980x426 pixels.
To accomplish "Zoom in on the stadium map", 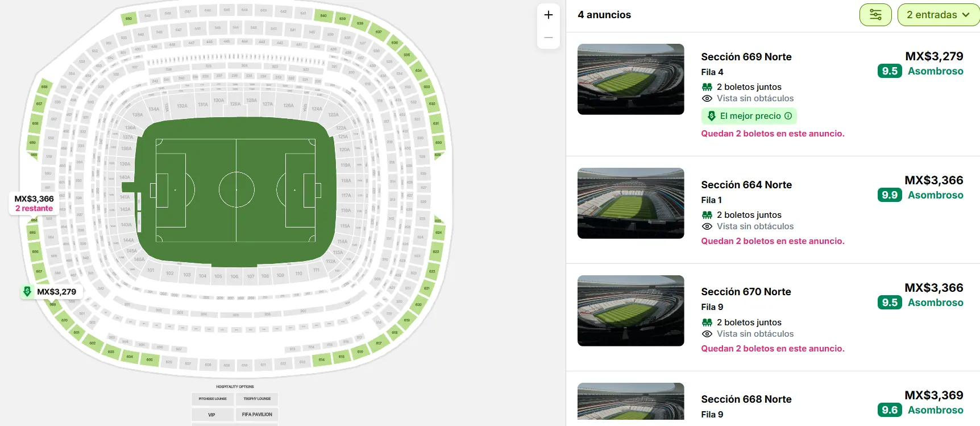I will 549,15.
